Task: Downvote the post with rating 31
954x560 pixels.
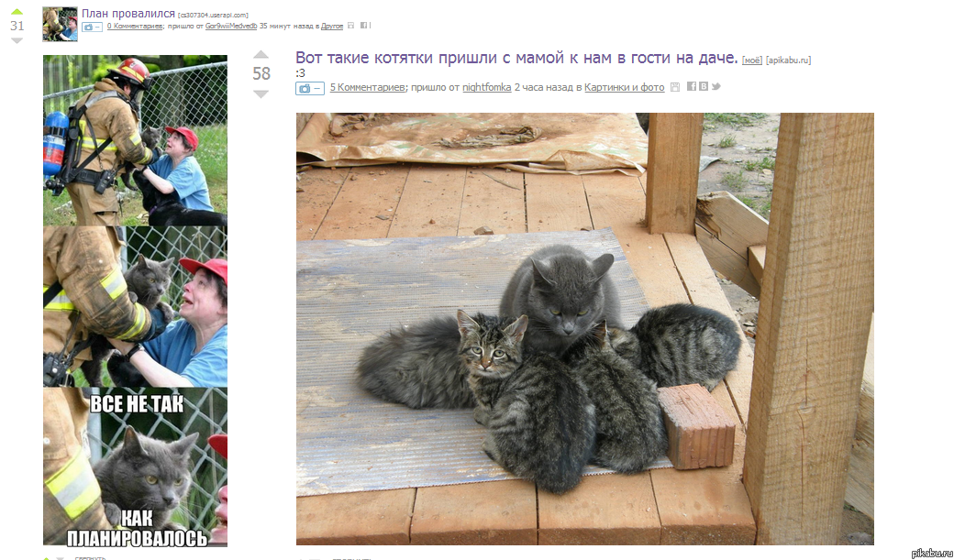Action: pos(17,40)
